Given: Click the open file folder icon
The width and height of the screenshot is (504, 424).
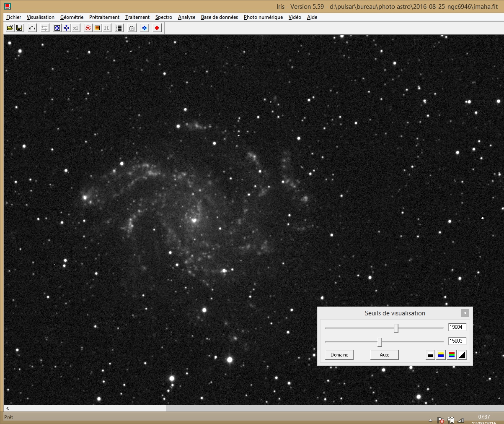Looking at the screenshot, I should [10, 28].
